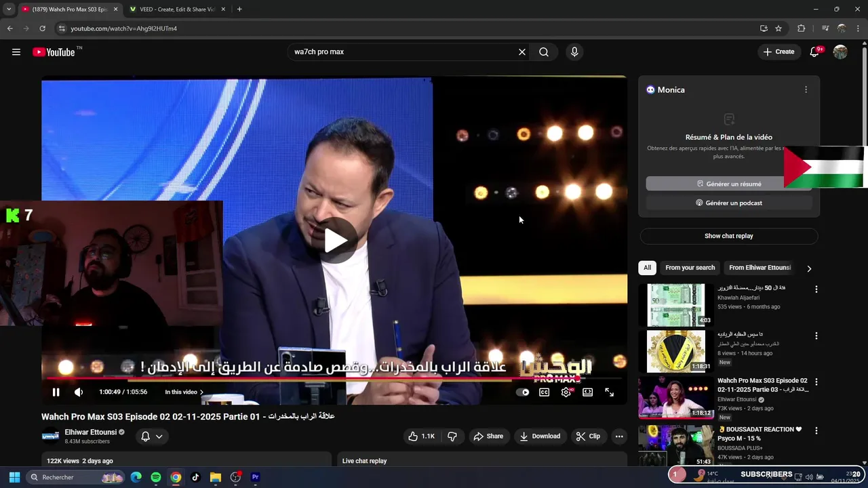Show chat replay
Viewport: 868px width, 488px height.
pyautogui.click(x=728, y=236)
